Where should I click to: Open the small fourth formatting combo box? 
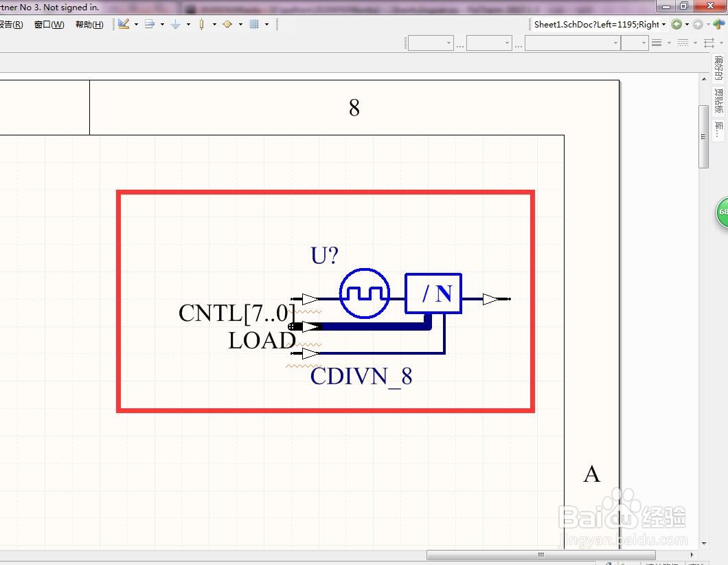pos(634,43)
